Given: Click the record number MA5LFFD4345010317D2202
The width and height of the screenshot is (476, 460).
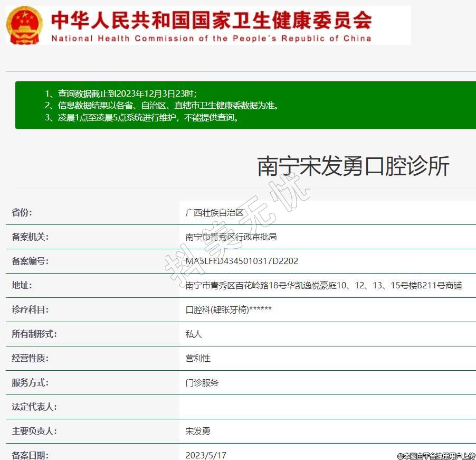Looking at the screenshot, I should (242, 261).
